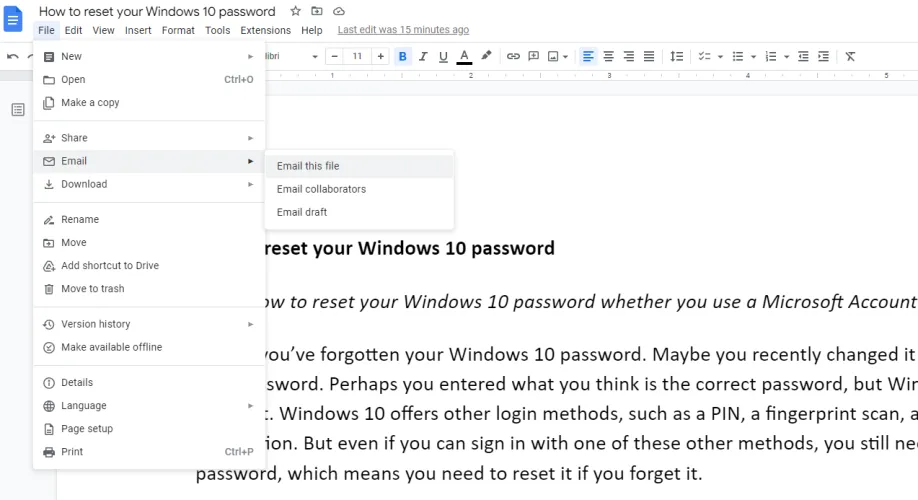Click the line spacing icon
918x500 pixels.
[677, 56]
